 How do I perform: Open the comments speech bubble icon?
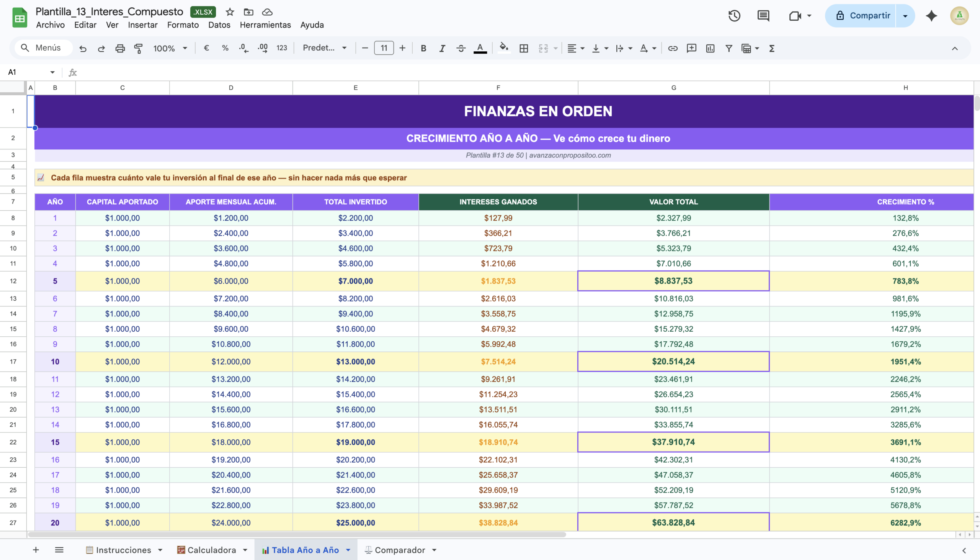[763, 16]
